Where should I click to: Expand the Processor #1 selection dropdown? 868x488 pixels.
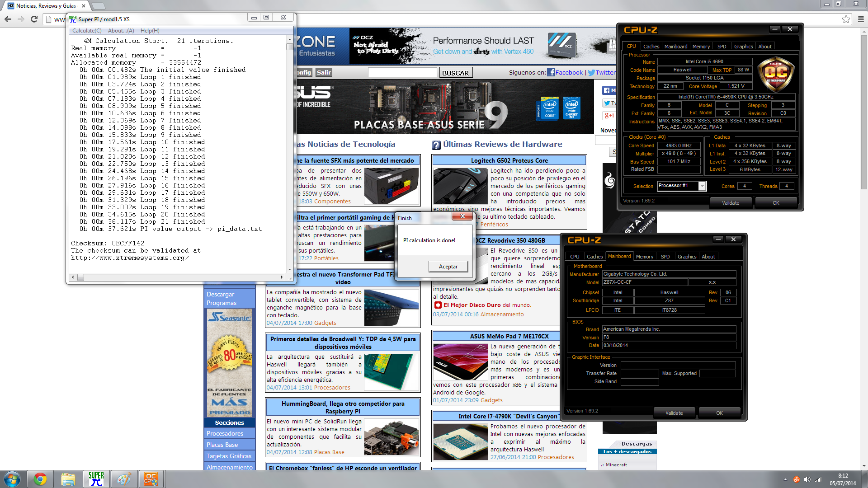pyautogui.click(x=702, y=186)
